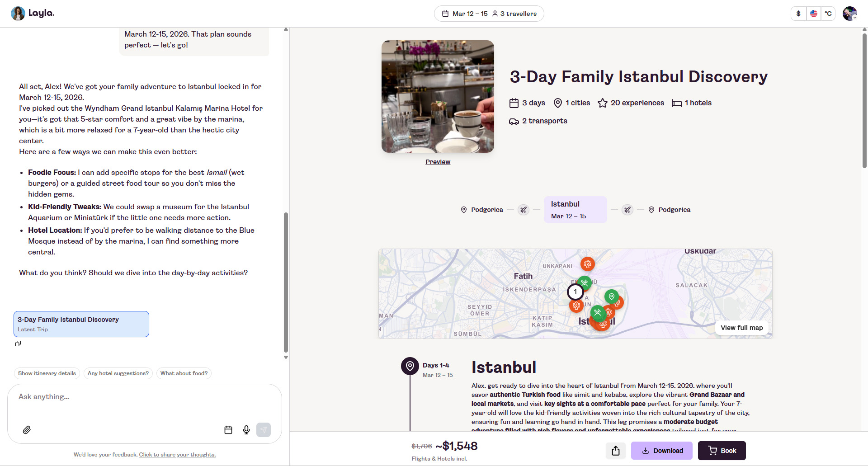Open the 3-Day Family Istanbul Discovery trip card
Image resolution: width=868 pixels, height=466 pixels.
click(81, 324)
